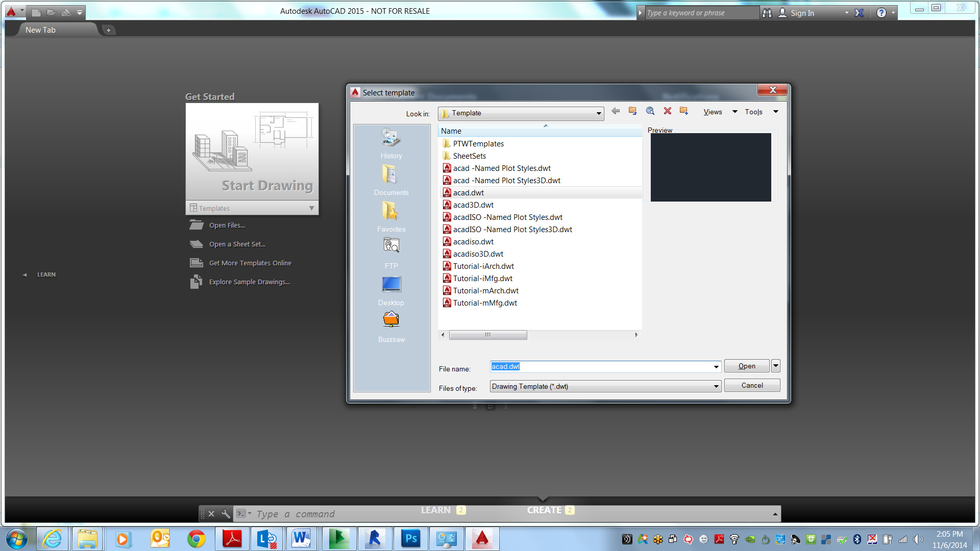Click the Plot icon in Quick Access toolbar
Screen dimensions: 980x551
[x=66, y=12]
